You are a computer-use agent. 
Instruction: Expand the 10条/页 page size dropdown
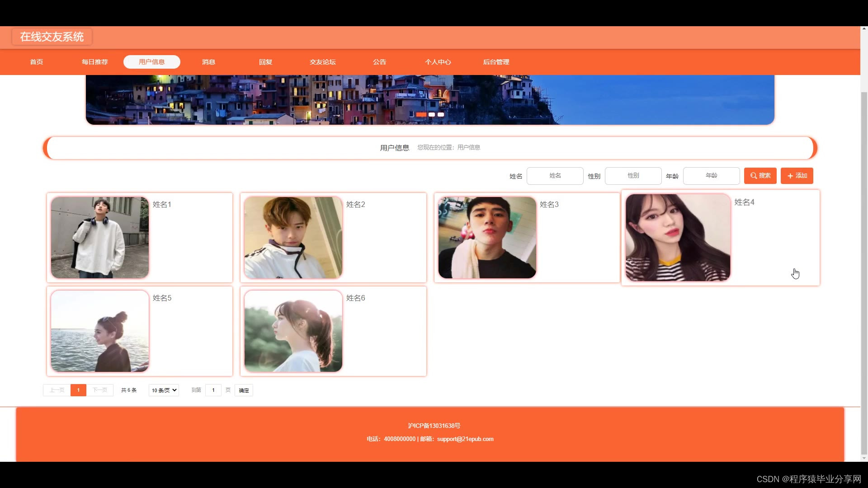tap(164, 390)
